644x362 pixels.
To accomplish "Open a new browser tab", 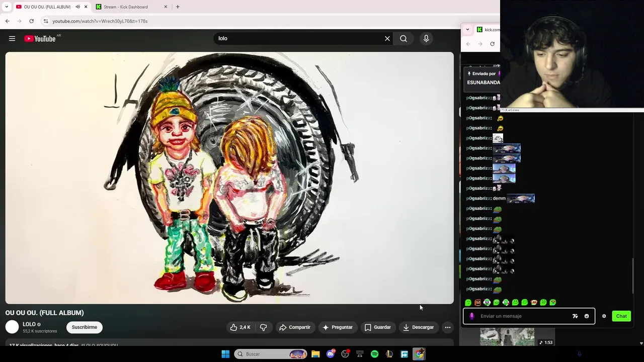I will tap(178, 7).
